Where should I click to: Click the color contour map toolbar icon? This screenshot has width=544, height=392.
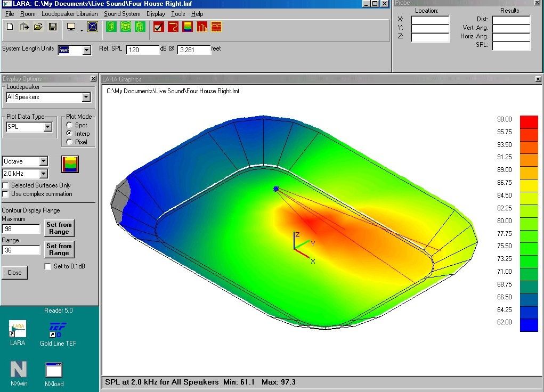coord(188,27)
